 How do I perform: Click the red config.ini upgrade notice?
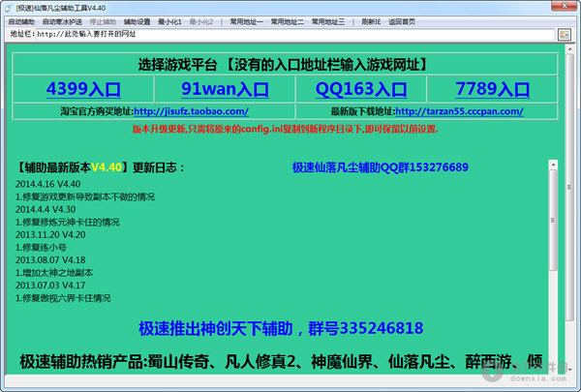(286, 129)
